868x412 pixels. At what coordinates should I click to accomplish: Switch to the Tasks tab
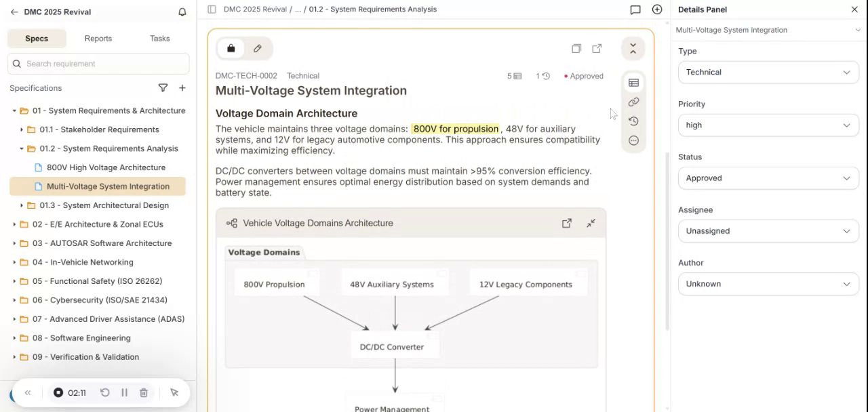pos(160,39)
